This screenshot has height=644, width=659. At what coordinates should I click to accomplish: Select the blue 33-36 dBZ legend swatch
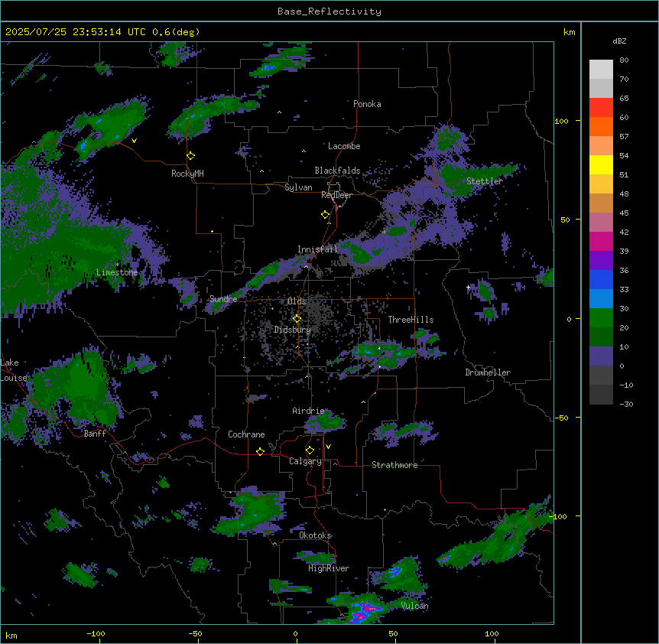pos(601,279)
